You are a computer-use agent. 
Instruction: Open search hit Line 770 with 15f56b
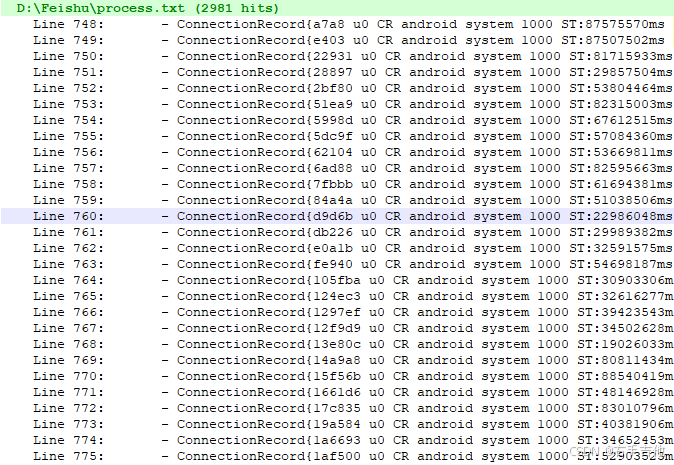tap(337, 376)
